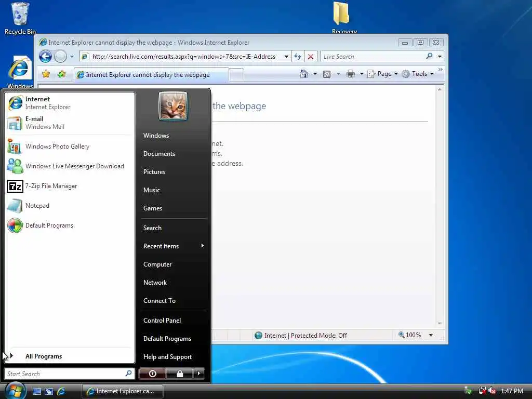Click the Start Search input box

click(70, 374)
